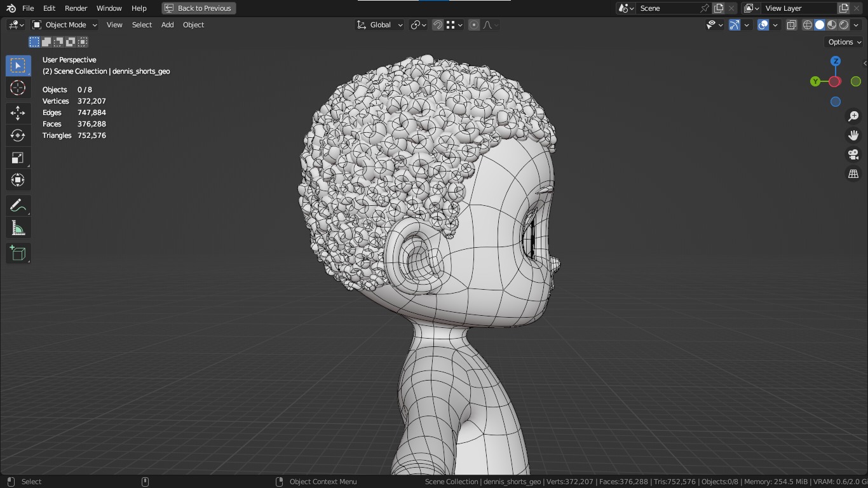Toggle the camera view icon
The height and width of the screenshot is (488, 868).
(853, 154)
